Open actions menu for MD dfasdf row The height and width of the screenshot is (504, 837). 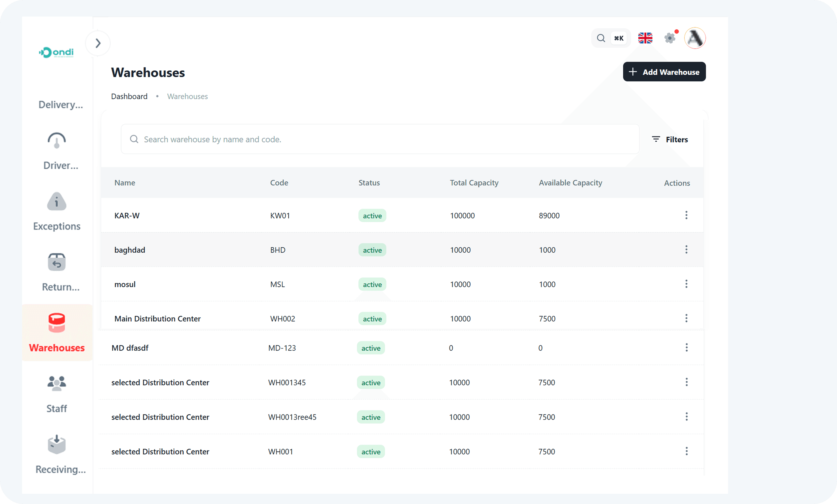pos(686,348)
